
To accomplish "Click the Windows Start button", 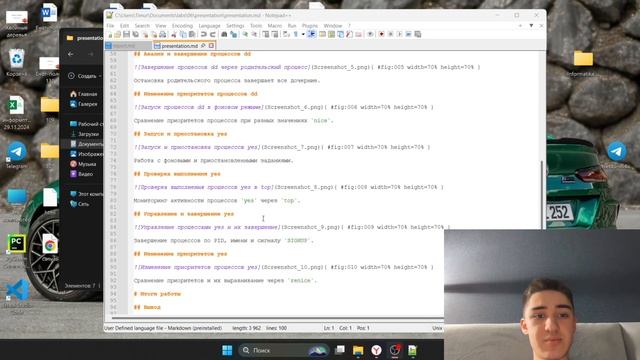I will 227,350.
